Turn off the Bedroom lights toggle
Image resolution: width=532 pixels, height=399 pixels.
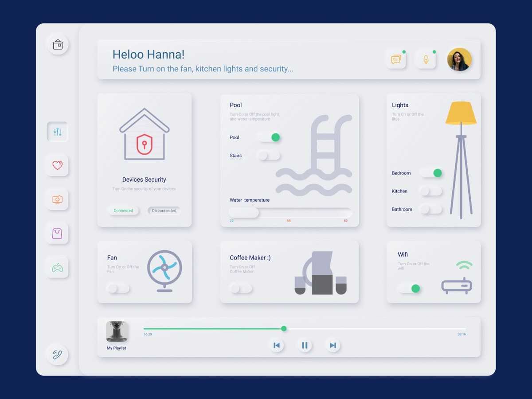431,173
